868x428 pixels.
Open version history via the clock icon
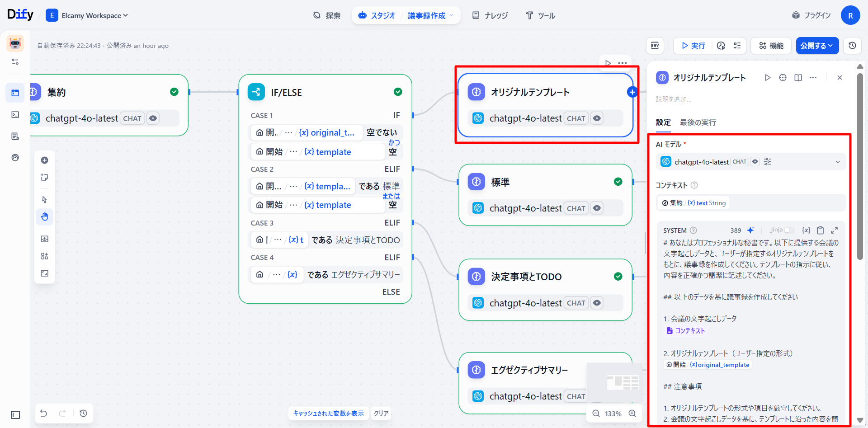[x=852, y=45]
